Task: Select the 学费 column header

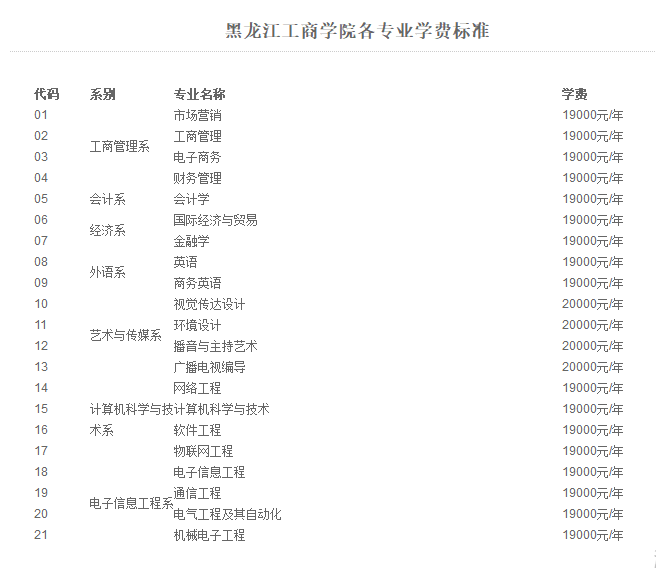Action: 574,94
